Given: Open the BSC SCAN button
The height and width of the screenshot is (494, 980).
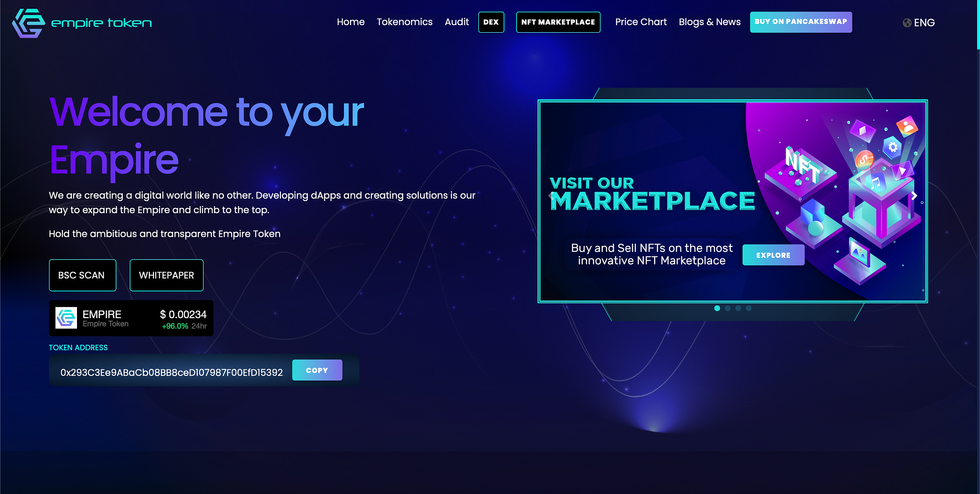Looking at the screenshot, I should 83,275.
